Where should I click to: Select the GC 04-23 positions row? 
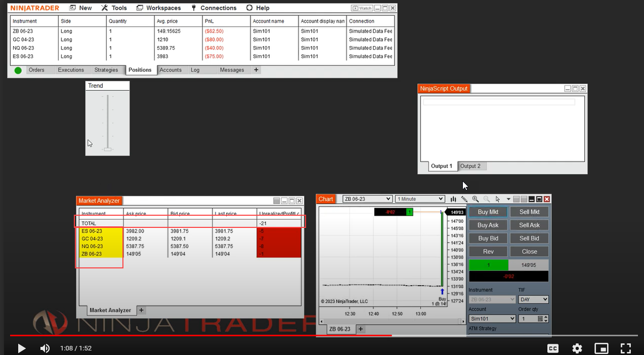pos(202,40)
